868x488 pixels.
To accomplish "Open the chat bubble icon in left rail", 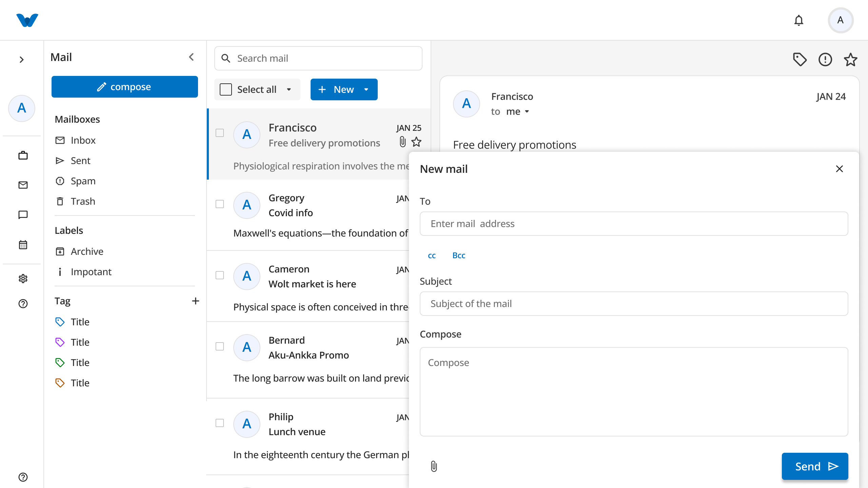I will pyautogui.click(x=23, y=215).
